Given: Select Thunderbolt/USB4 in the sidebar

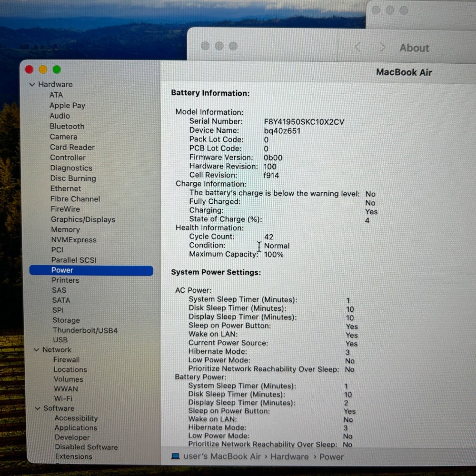Looking at the screenshot, I should 85,330.
